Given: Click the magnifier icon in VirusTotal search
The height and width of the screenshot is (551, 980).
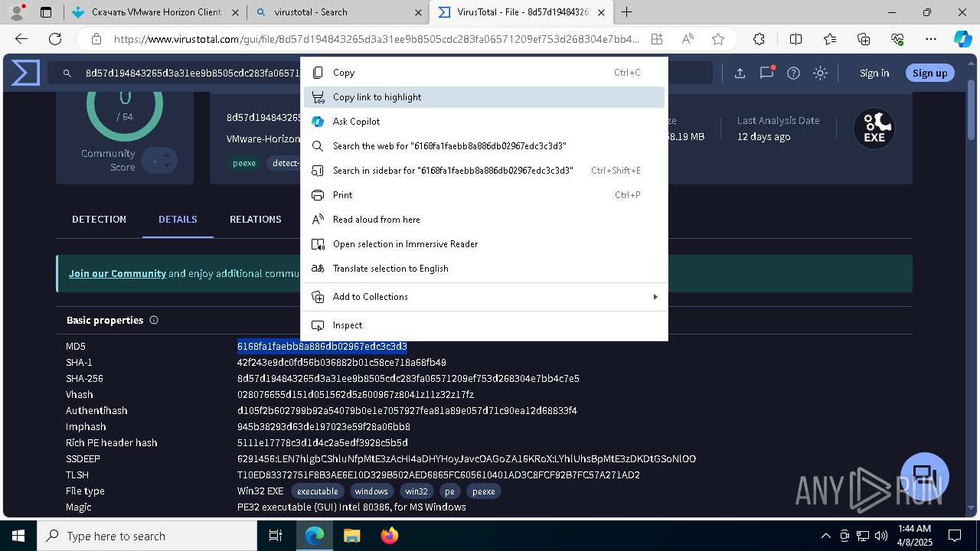Looking at the screenshot, I should 67,73.
